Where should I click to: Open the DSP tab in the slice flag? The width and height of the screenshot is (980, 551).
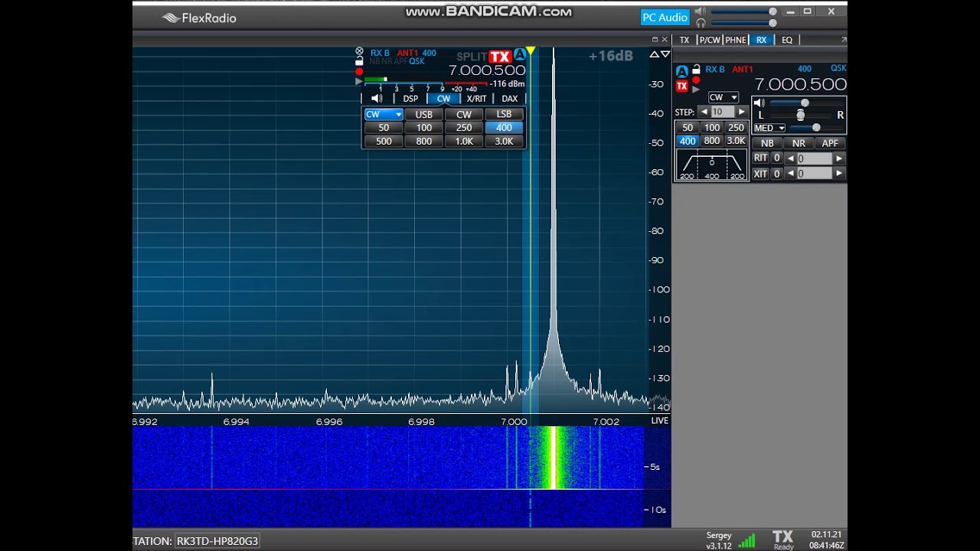(410, 99)
